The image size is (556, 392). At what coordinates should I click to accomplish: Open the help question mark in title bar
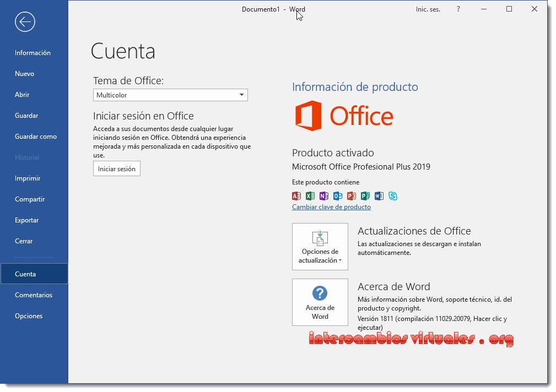pos(458,9)
